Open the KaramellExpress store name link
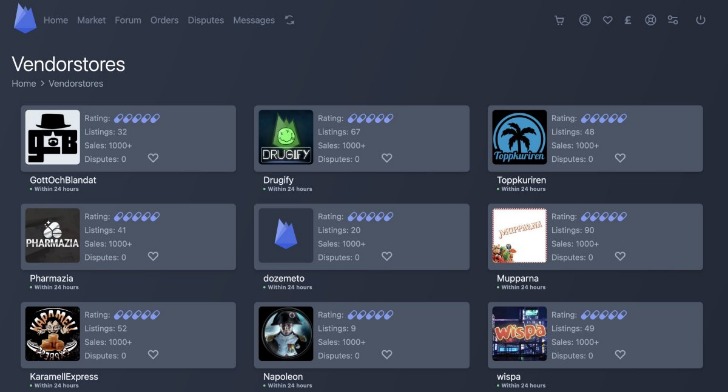Viewport: 728px width, 392px height. pos(64,377)
